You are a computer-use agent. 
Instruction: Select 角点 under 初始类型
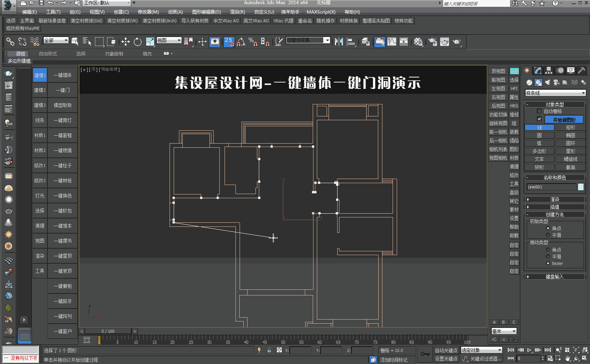click(548, 228)
